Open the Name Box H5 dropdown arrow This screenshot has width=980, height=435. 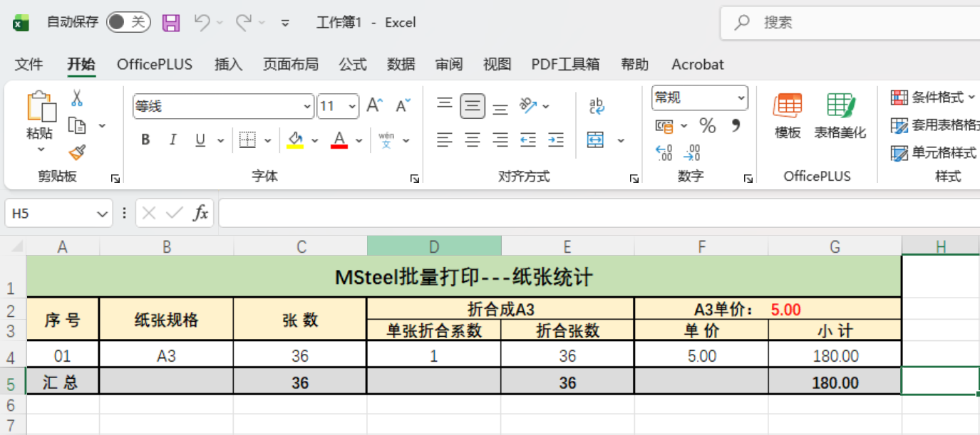pyautogui.click(x=101, y=213)
